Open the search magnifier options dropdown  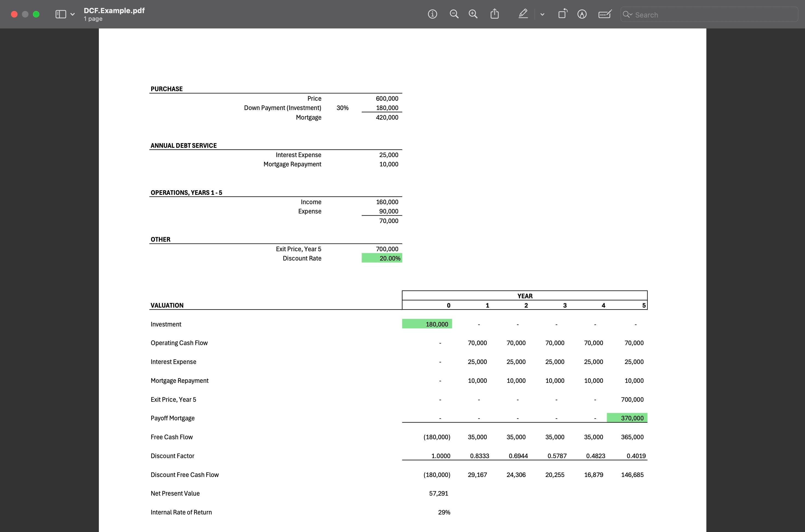pos(628,14)
